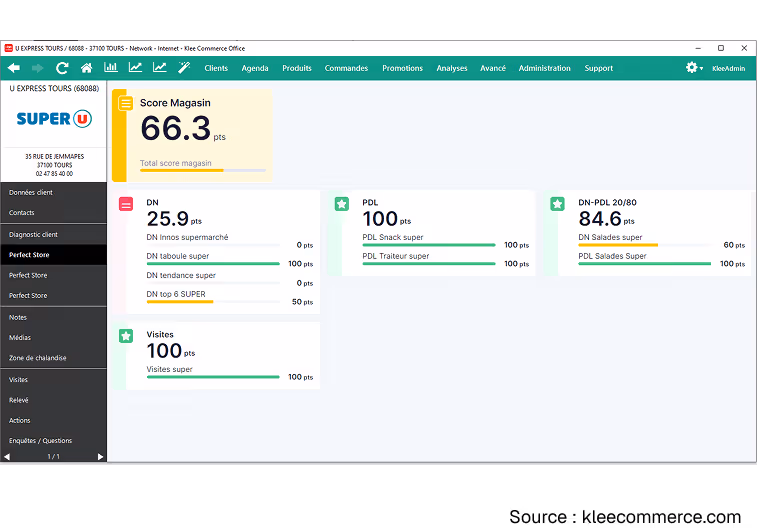Viewport: 757px width, 528px height.
Task: Click the Super U store logo
Action: click(x=54, y=119)
